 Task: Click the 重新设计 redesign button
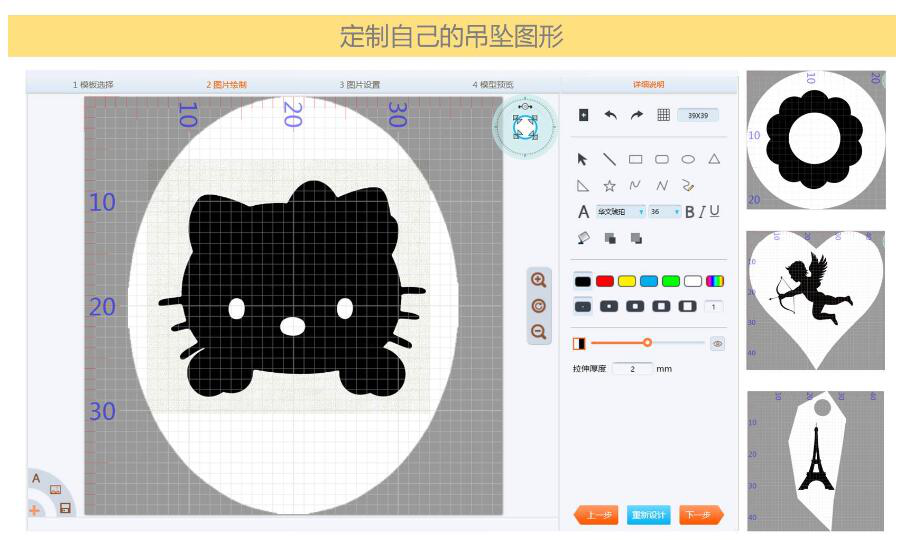point(648,515)
